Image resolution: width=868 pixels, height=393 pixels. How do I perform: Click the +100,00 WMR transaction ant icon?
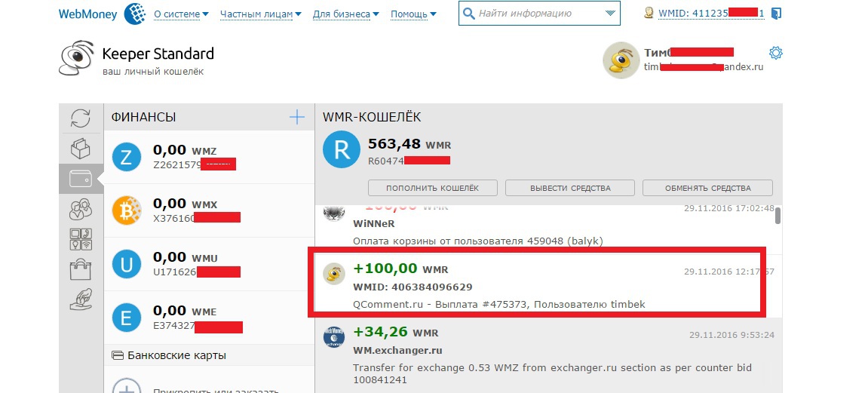pos(334,274)
